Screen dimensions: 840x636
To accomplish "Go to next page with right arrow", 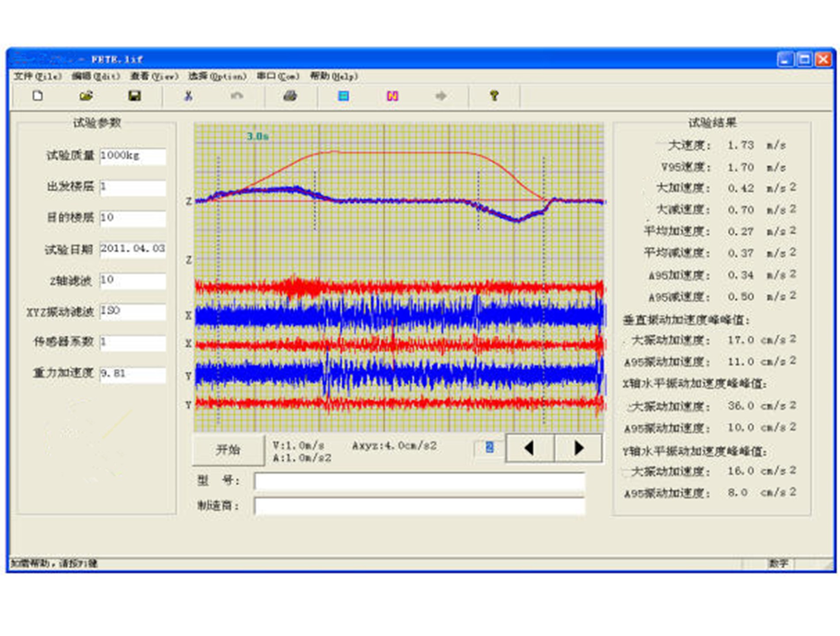I will [x=578, y=448].
